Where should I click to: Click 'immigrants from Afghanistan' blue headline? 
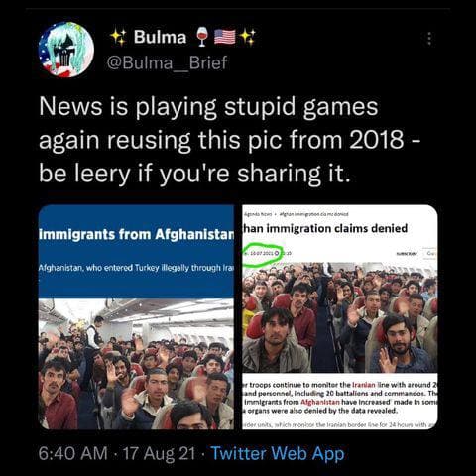tap(136, 234)
